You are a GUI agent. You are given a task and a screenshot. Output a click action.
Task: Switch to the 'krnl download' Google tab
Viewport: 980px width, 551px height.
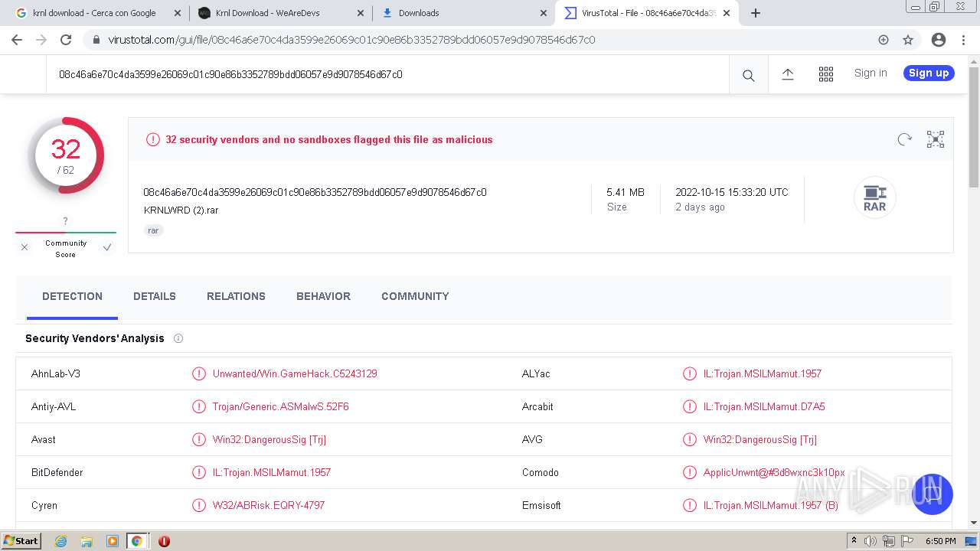(x=94, y=13)
